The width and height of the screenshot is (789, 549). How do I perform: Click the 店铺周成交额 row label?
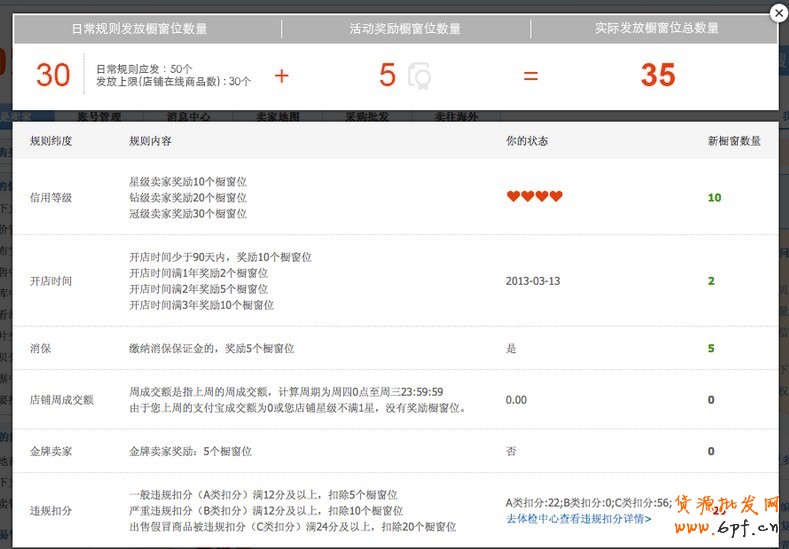pyautogui.click(x=61, y=400)
